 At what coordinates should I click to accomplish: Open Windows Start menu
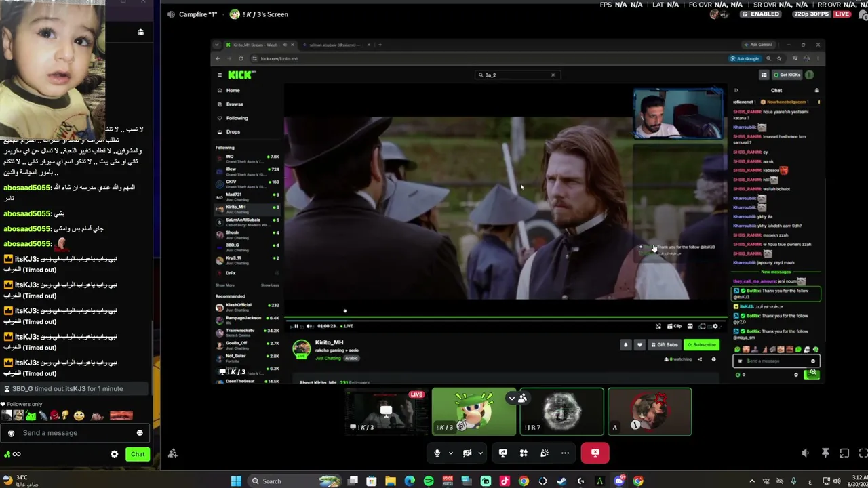(x=235, y=481)
